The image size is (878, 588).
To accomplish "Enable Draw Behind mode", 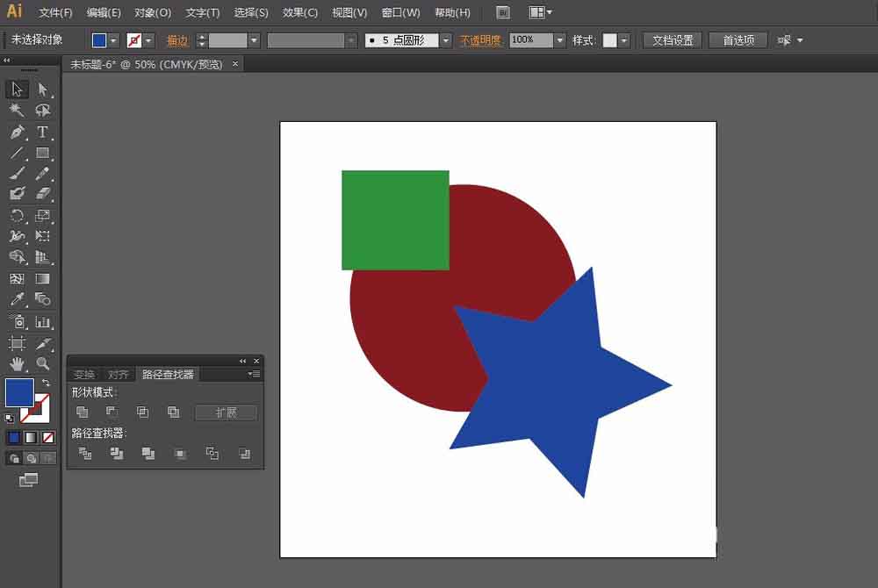I will click(x=32, y=459).
